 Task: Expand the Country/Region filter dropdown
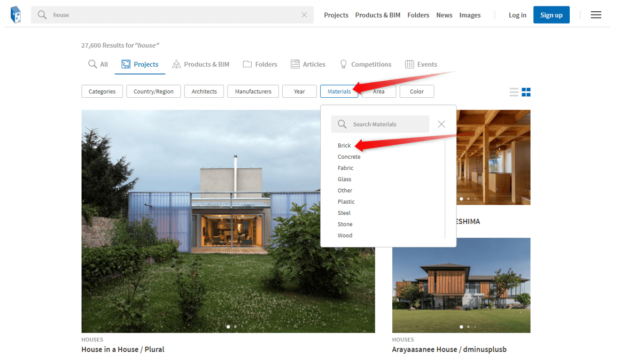click(x=153, y=91)
